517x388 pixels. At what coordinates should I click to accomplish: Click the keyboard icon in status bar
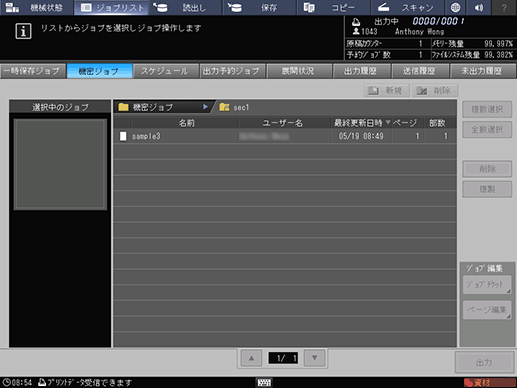(264, 383)
